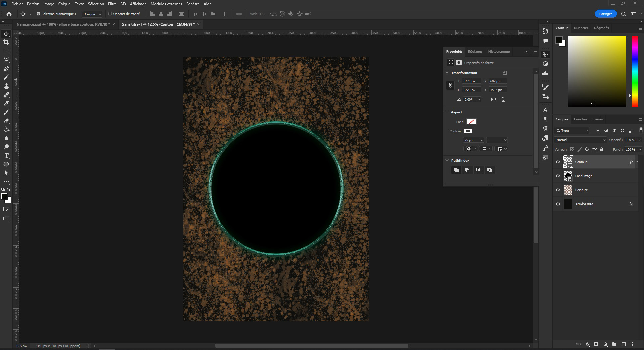Click the hue spectrum slider
The height and width of the screenshot is (350, 644).
(x=635, y=71)
